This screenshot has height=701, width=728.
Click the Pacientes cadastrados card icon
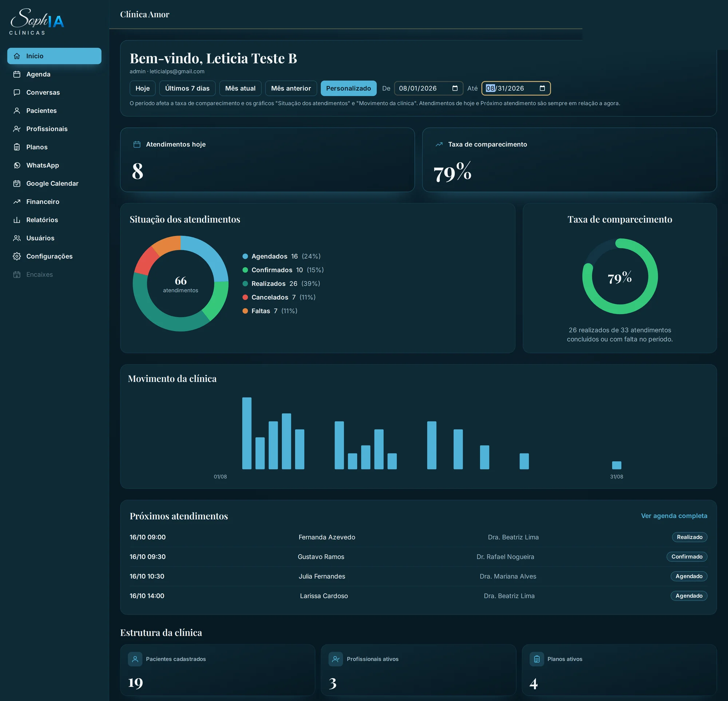click(135, 659)
